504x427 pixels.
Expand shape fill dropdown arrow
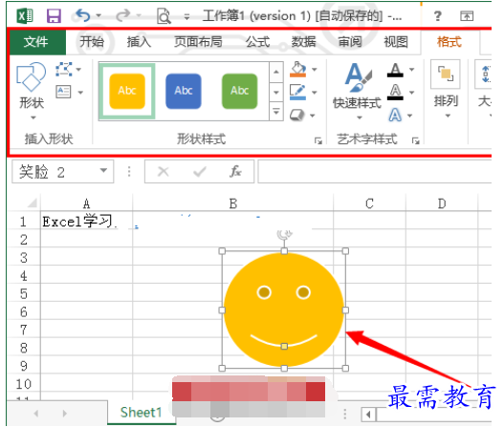click(x=314, y=70)
